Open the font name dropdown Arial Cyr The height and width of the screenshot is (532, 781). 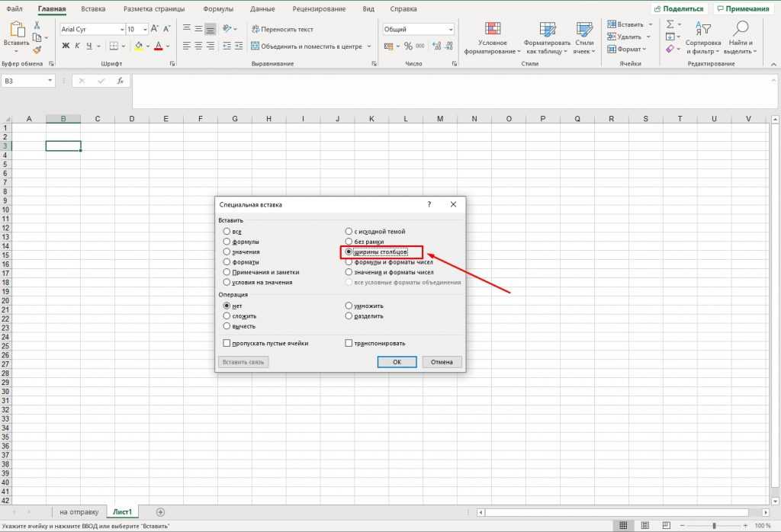point(121,29)
